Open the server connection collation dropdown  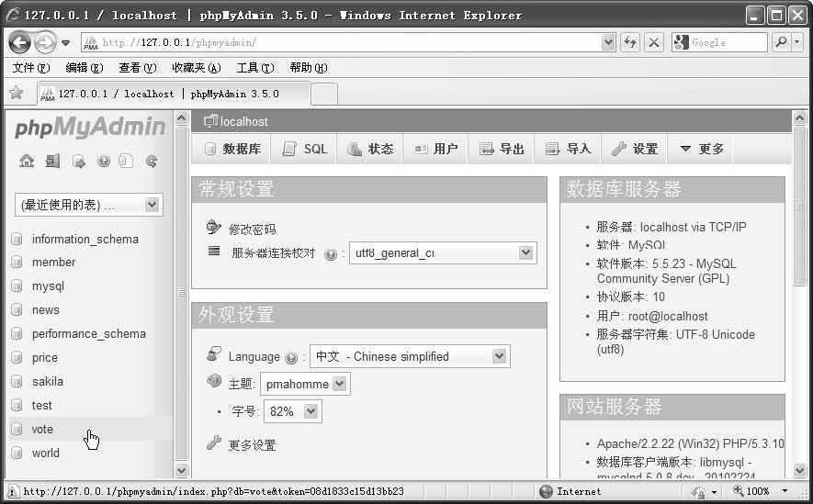click(x=443, y=252)
